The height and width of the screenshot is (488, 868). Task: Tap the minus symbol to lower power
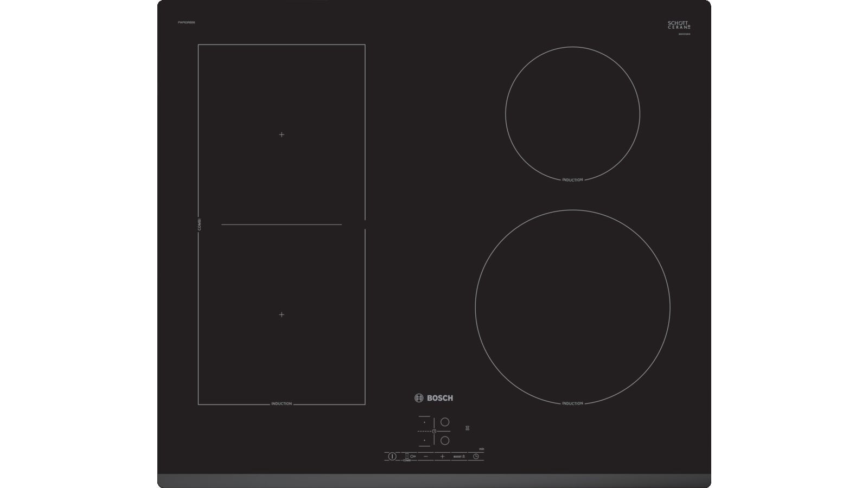[426, 457]
